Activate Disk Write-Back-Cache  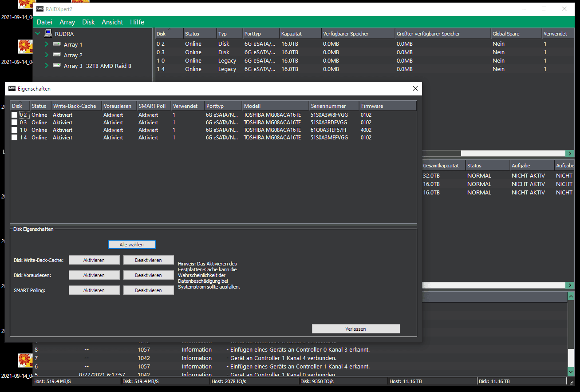94,260
